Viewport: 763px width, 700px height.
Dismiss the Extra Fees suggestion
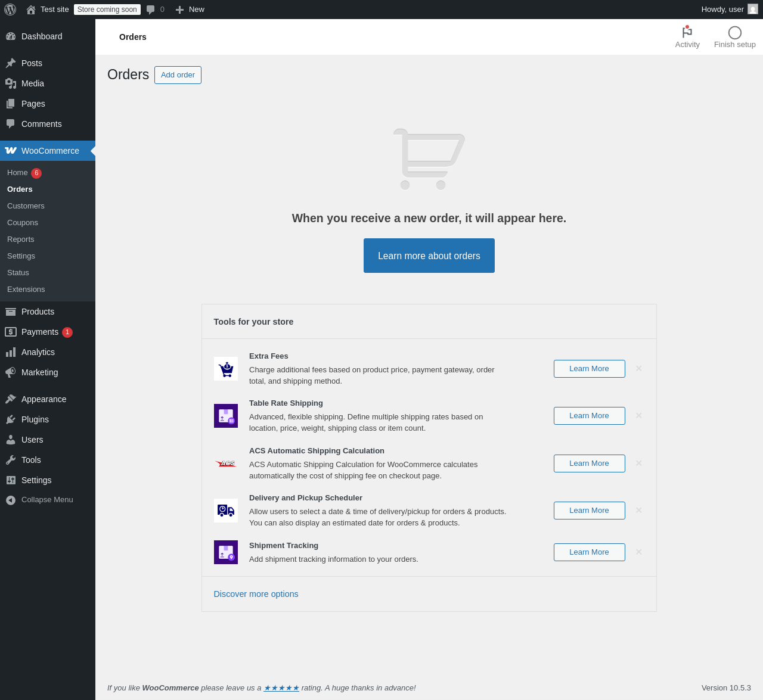pyautogui.click(x=639, y=369)
